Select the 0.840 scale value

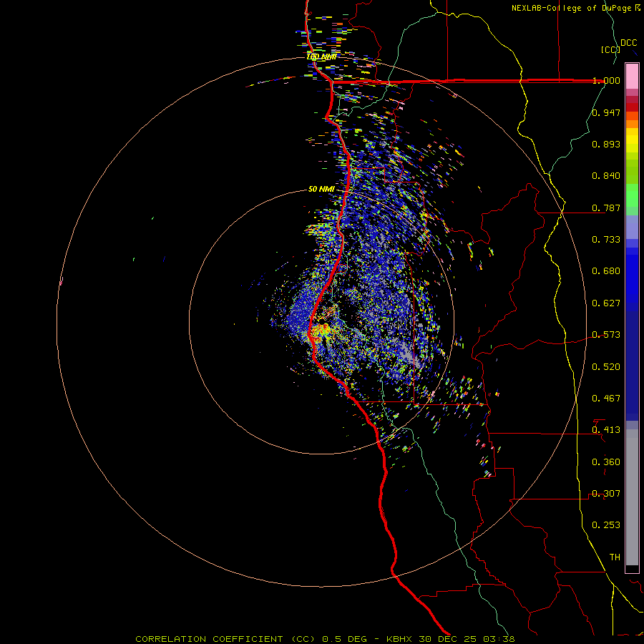606,176
